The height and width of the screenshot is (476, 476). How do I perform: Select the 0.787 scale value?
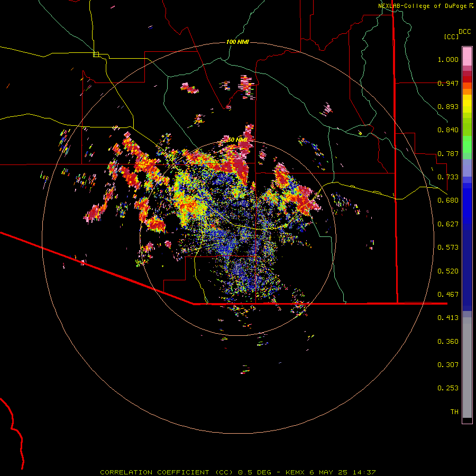[448, 153]
